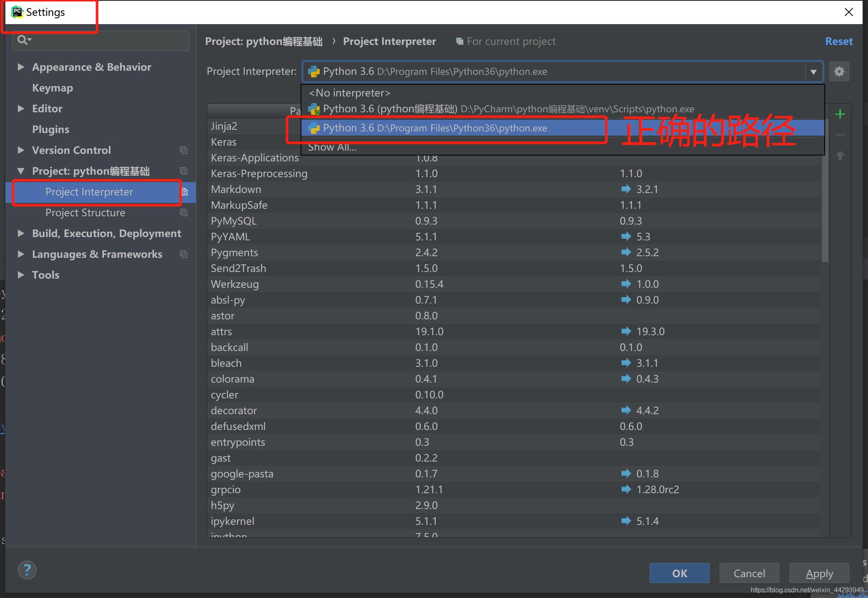Viewport: 868px width, 598px height.
Task: Click the help question mark icon
Action: tap(27, 570)
